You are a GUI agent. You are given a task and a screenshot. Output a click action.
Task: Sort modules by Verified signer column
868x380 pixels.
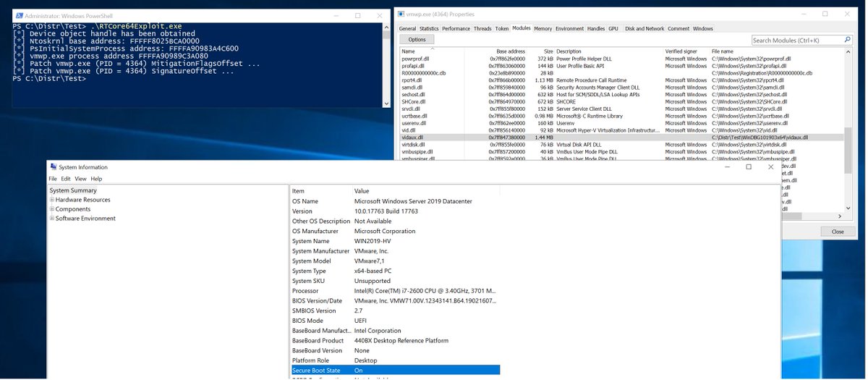pyautogui.click(x=686, y=51)
